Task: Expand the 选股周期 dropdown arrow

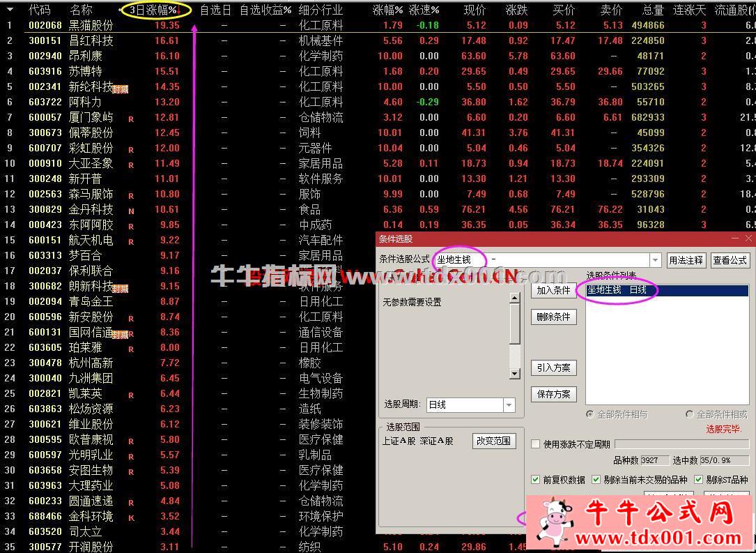Action: click(x=509, y=405)
